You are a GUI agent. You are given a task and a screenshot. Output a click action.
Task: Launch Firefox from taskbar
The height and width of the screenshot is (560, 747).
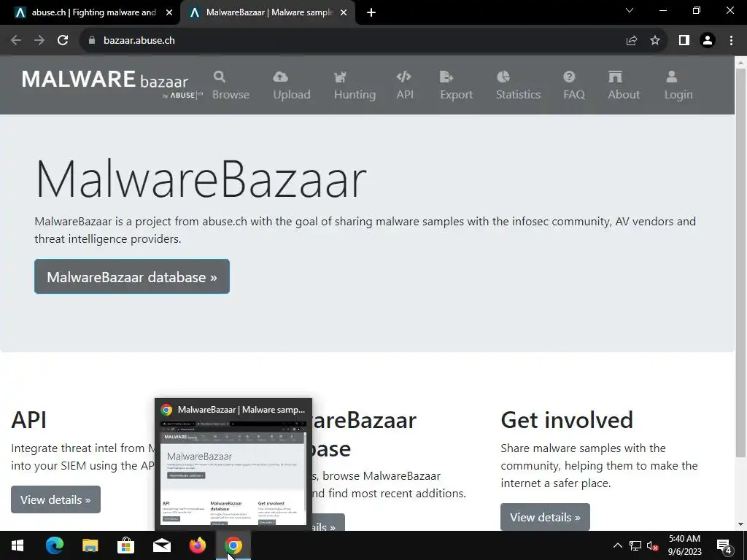pos(197,545)
